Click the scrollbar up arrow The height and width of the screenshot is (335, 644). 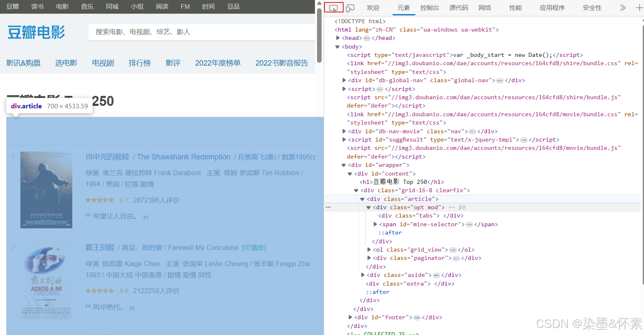pyautogui.click(x=319, y=3)
